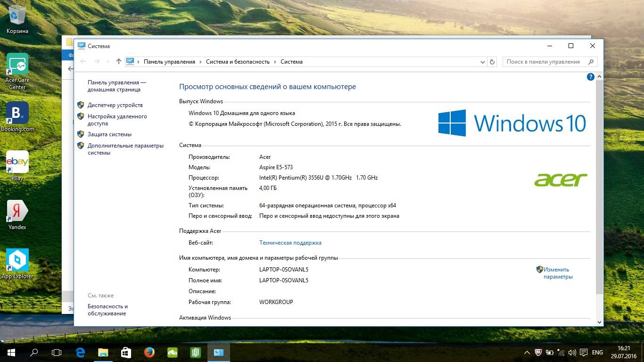Open the McAfee tray icon
The height and width of the screenshot is (362, 644).
coord(538,352)
